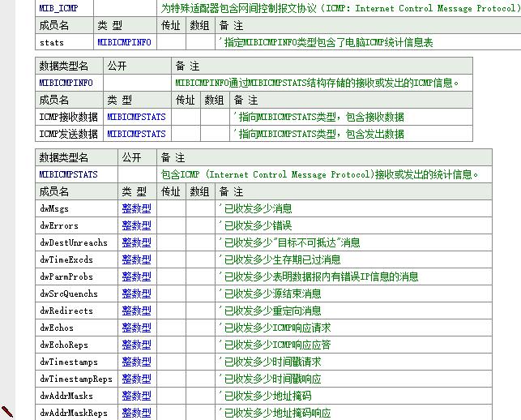Click the MIBICMPSTATS description remark text
Screen dimensions: 521x420
tap(319, 174)
